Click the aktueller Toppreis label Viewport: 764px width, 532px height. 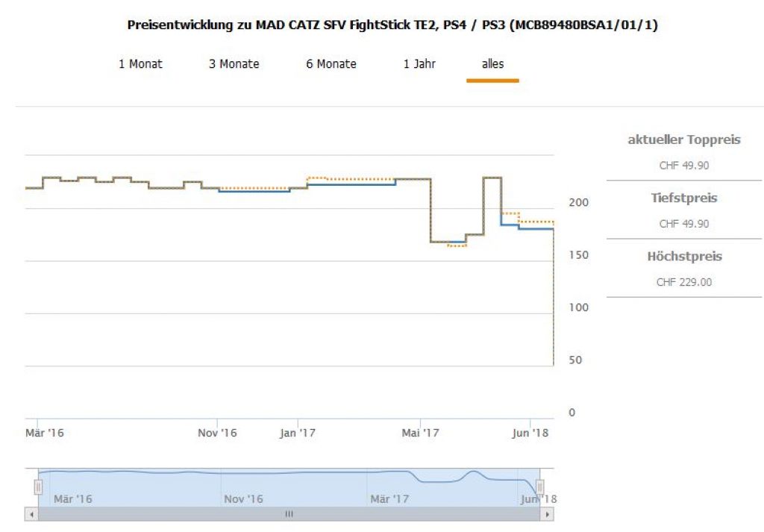coord(684,140)
